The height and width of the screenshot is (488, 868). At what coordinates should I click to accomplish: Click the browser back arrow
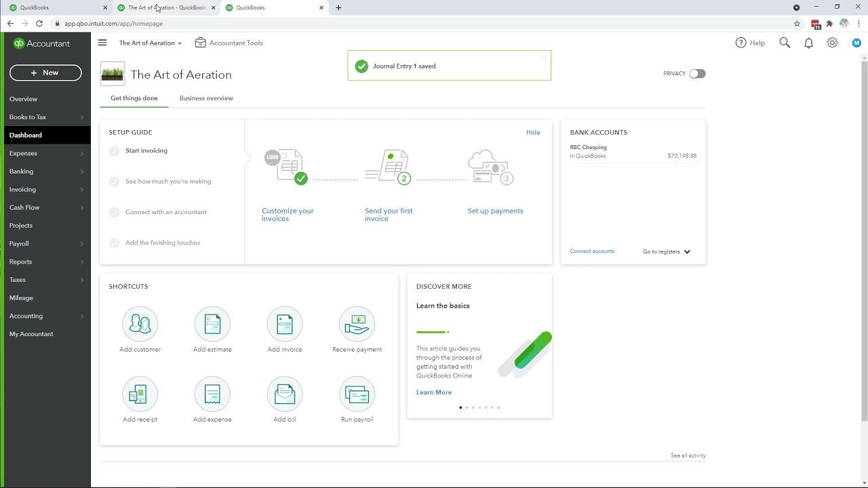point(10,24)
